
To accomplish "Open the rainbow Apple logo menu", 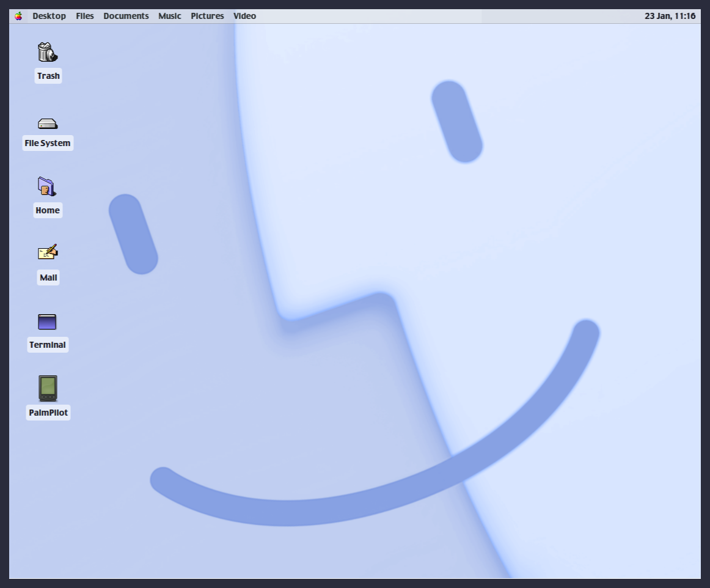I will (x=18, y=17).
